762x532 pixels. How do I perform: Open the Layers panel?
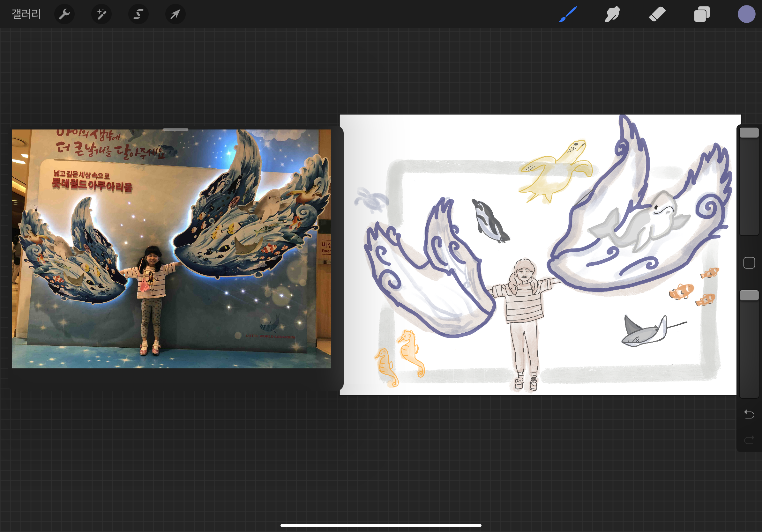[x=702, y=14]
